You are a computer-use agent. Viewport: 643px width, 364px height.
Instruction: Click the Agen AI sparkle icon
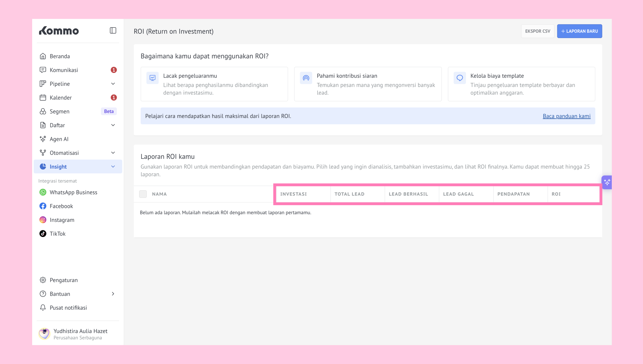[x=43, y=139]
